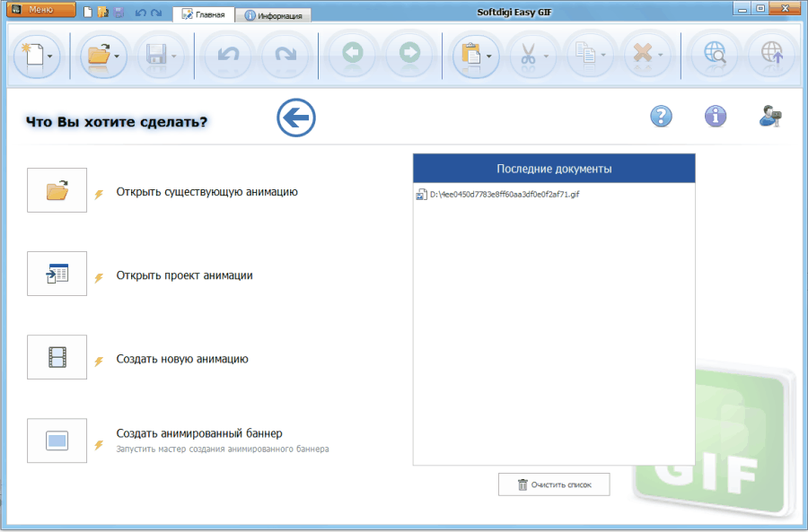Open help via the question mark icon
Screen dimensions: 808x532
pos(661,116)
